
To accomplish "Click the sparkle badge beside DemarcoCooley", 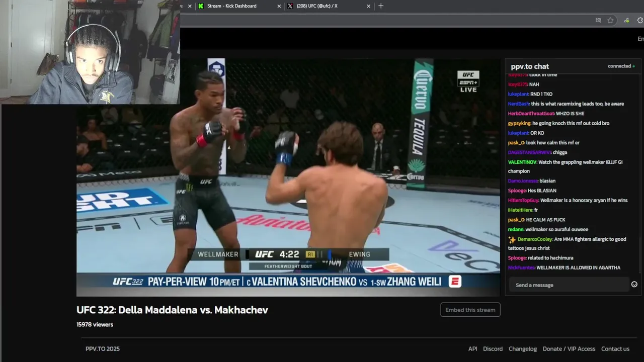I will pyautogui.click(x=512, y=240).
